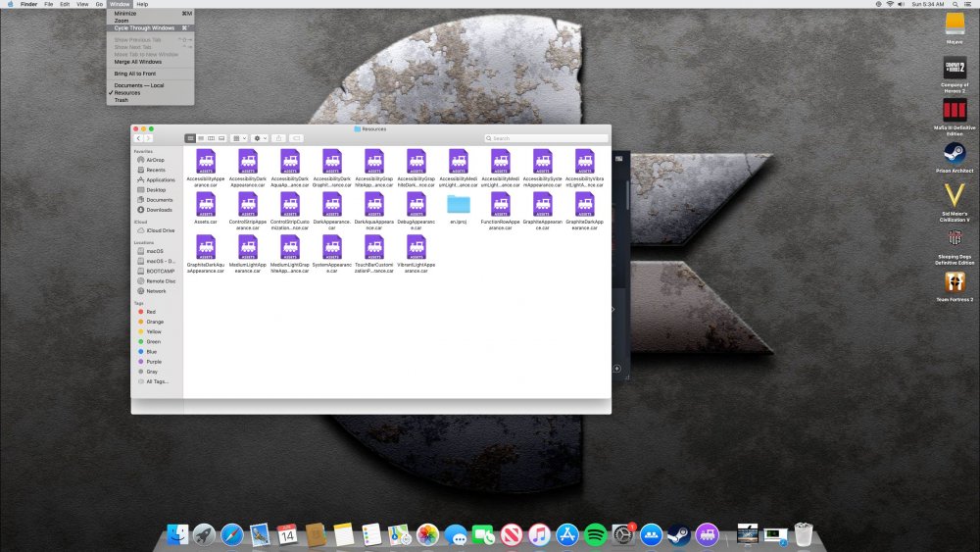The width and height of the screenshot is (980, 552).
Task: Choose Merge All Windows
Action: [x=150, y=62]
